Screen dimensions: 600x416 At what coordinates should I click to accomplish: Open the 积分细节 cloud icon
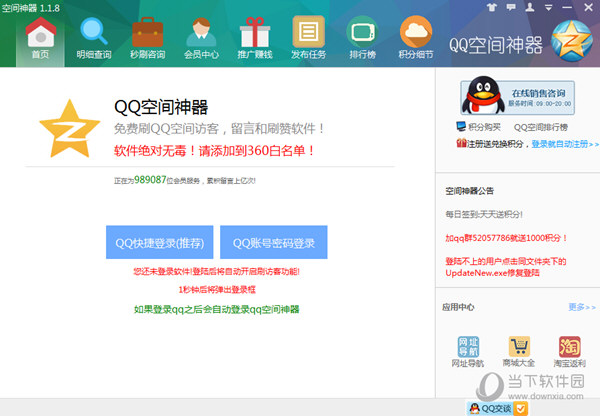pyautogui.click(x=416, y=38)
